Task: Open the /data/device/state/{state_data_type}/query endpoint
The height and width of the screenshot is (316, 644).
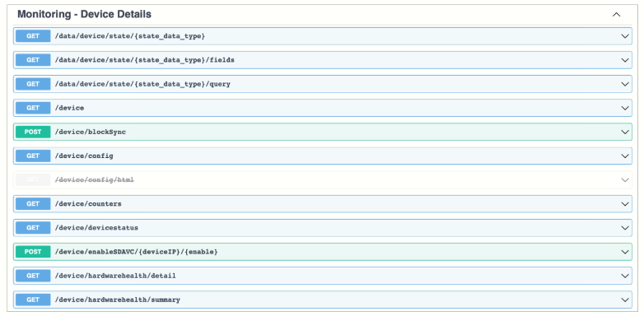Action: pos(142,84)
